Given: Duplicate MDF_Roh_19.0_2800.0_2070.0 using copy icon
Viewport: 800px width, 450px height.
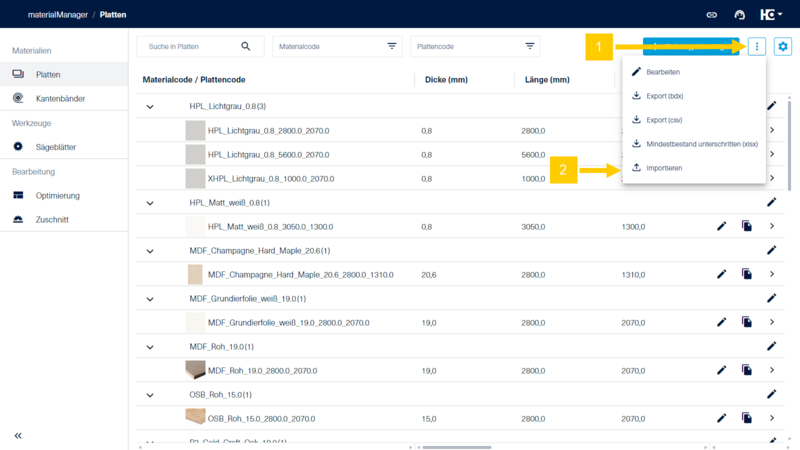Looking at the screenshot, I should point(746,371).
